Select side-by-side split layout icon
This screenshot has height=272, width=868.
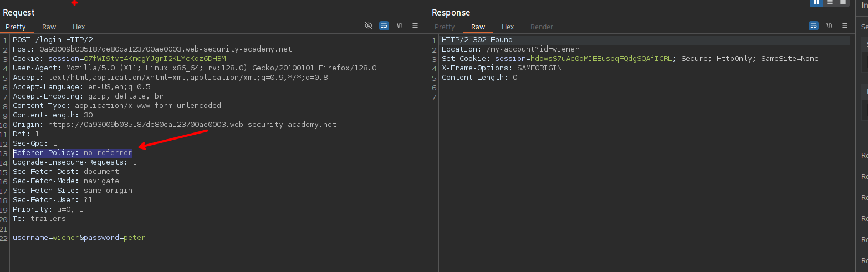tap(816, 2)
